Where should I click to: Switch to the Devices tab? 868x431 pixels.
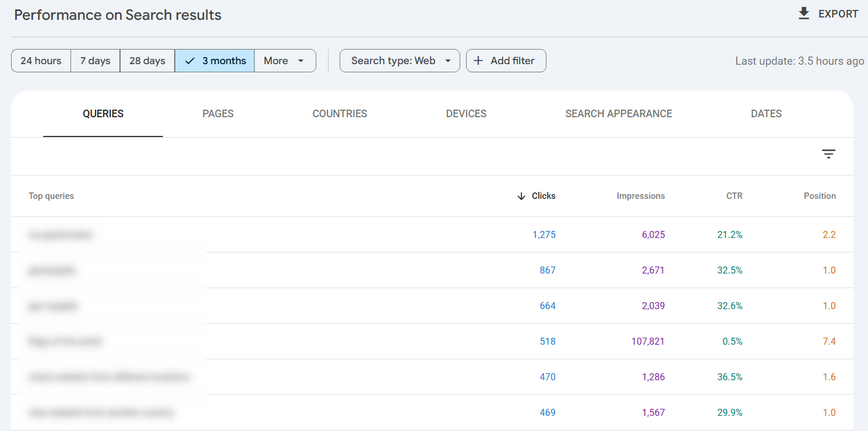[466, 114]
